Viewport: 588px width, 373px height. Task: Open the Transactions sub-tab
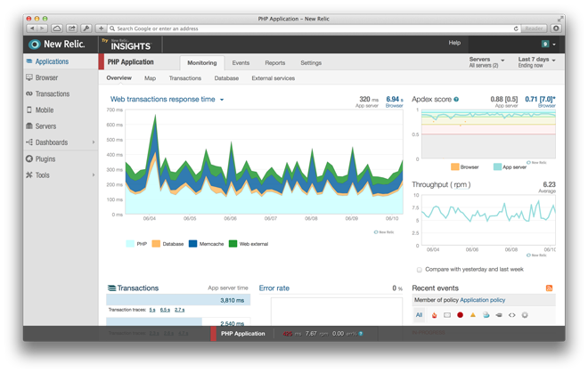185,78
